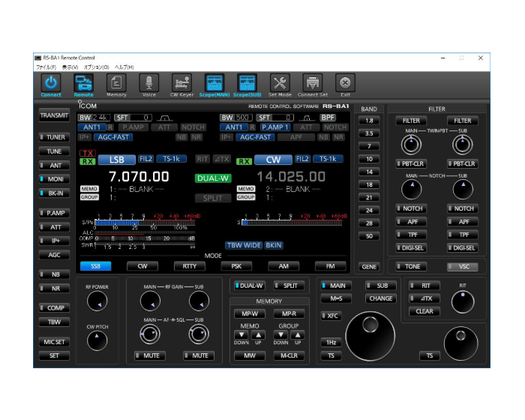Image resolution: width=525 pixels, height=420 pixels.
Task: Click GROUP up arrow button
Action: click(x=297, y=334)
